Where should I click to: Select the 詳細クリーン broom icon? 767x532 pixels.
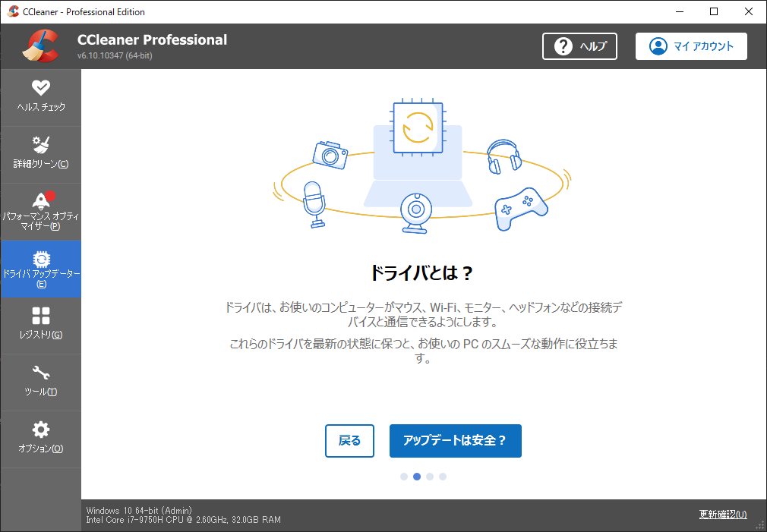click(40, 145)
